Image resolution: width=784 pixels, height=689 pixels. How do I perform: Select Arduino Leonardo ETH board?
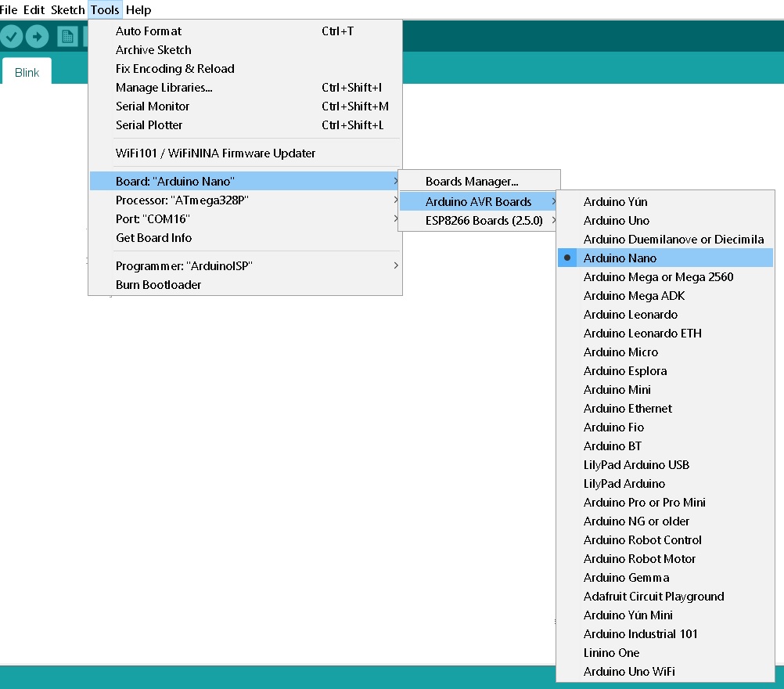[x=665, y=334]
